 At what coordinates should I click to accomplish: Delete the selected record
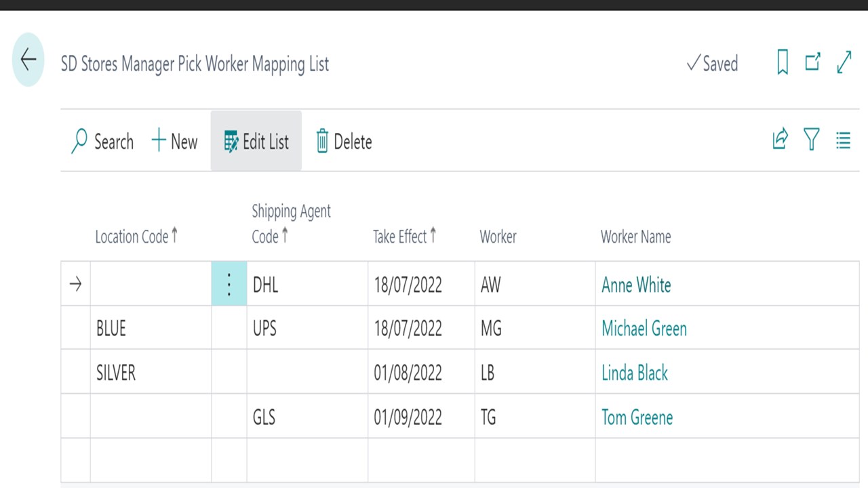(344, 142)
